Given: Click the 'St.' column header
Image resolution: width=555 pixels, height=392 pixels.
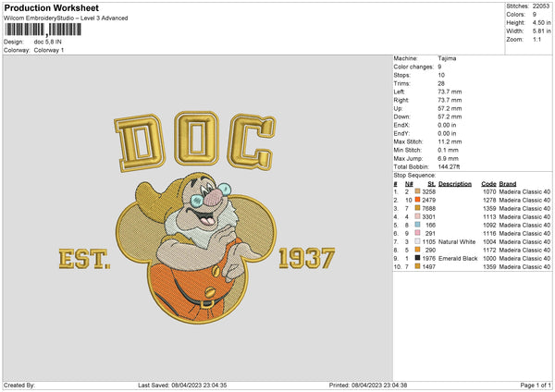Looking at the screenshot, I should coord(431,184).
